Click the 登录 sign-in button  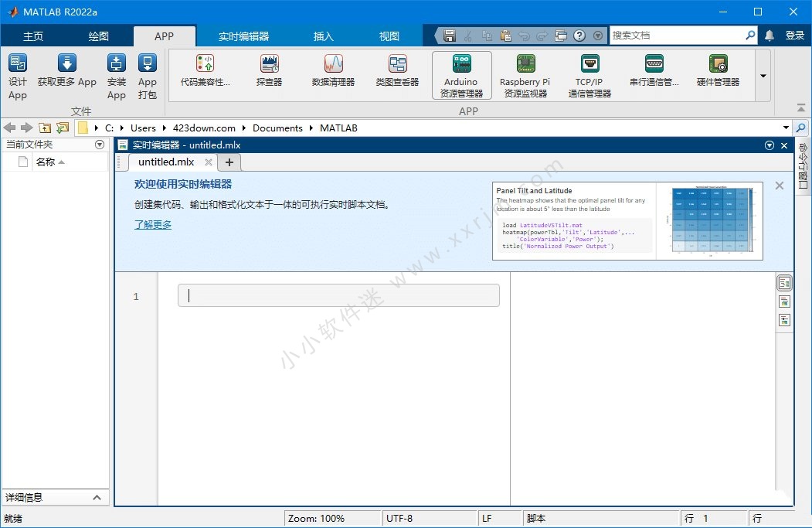[794, 36]
